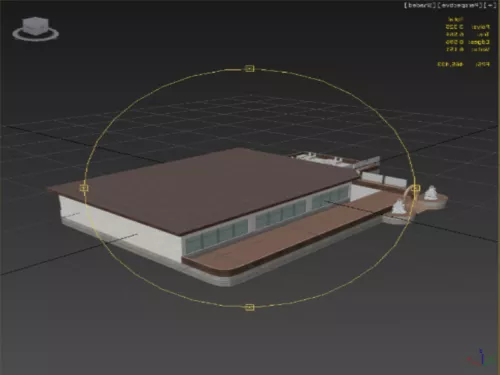Screen dimensions: 500x375
Task: Open the mirrored Perspective viewport label menu
Action: (x=461, y=5)
